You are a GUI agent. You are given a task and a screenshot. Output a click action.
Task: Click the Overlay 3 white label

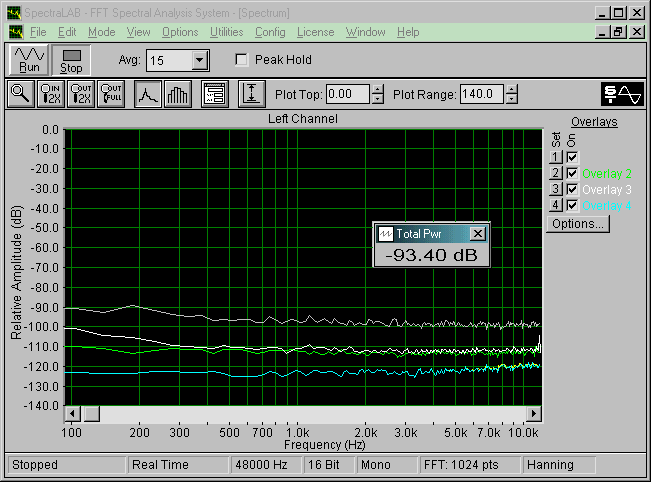point(607,190)
